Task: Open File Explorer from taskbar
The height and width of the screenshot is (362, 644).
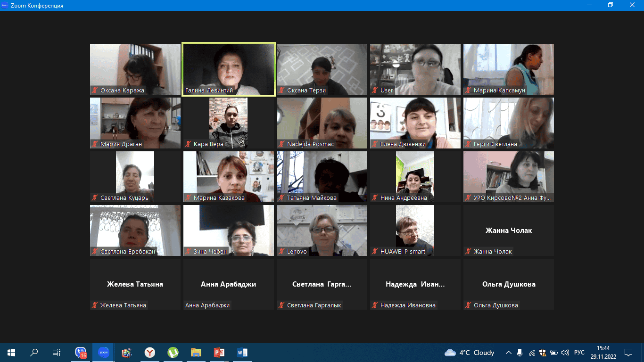Action: pyautogui.click(x=196, y=353)
